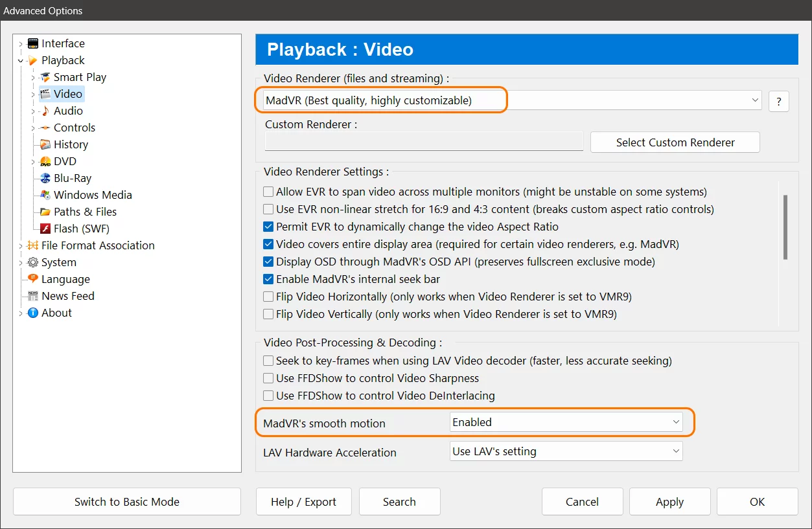Viewport: 812px width, 529px height.
Task: Expand the About tree node
Action: tap(21, 313)
